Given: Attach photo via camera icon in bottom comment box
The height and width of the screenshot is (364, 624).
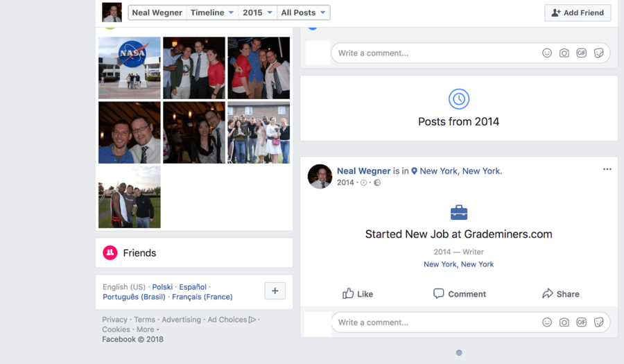Looking at the screenshot, I should 564,322.
